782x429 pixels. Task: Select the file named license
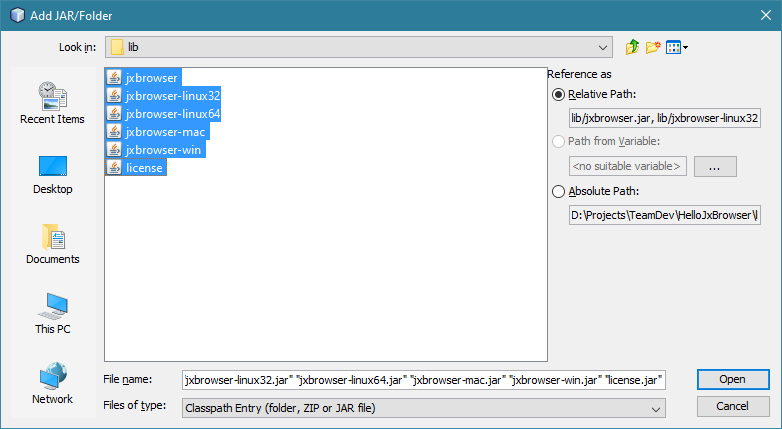[144, 168]
